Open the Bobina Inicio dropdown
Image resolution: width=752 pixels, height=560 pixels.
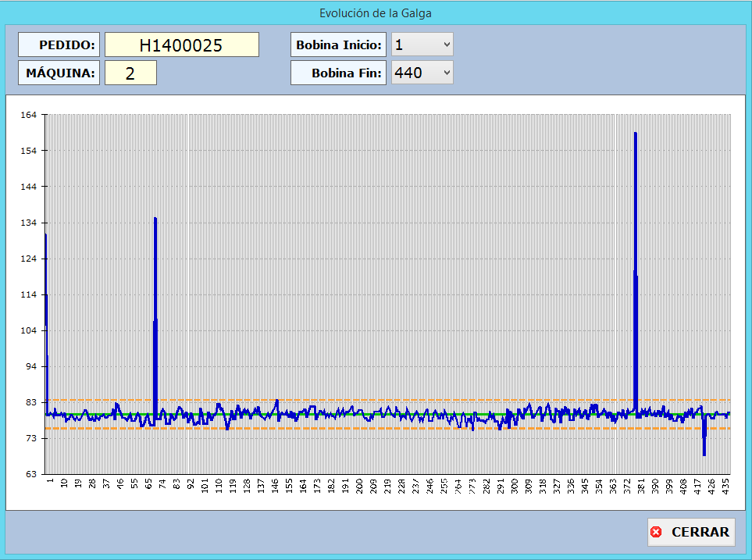click(422, 45)
